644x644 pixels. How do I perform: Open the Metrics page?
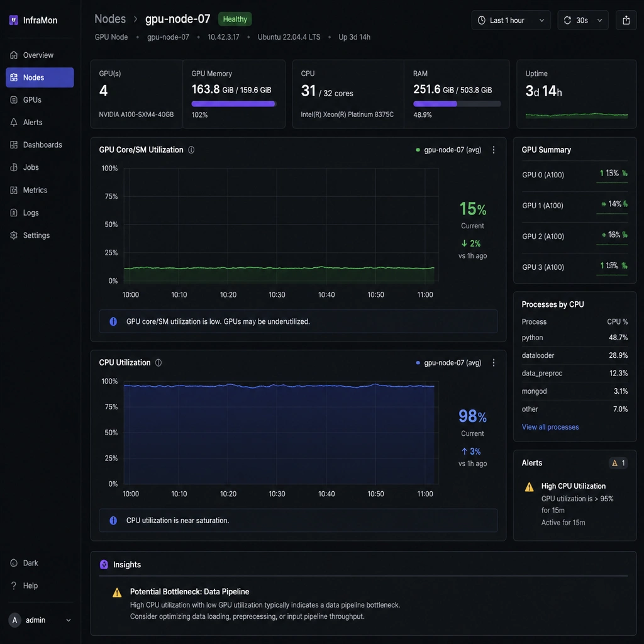(40, 190)
